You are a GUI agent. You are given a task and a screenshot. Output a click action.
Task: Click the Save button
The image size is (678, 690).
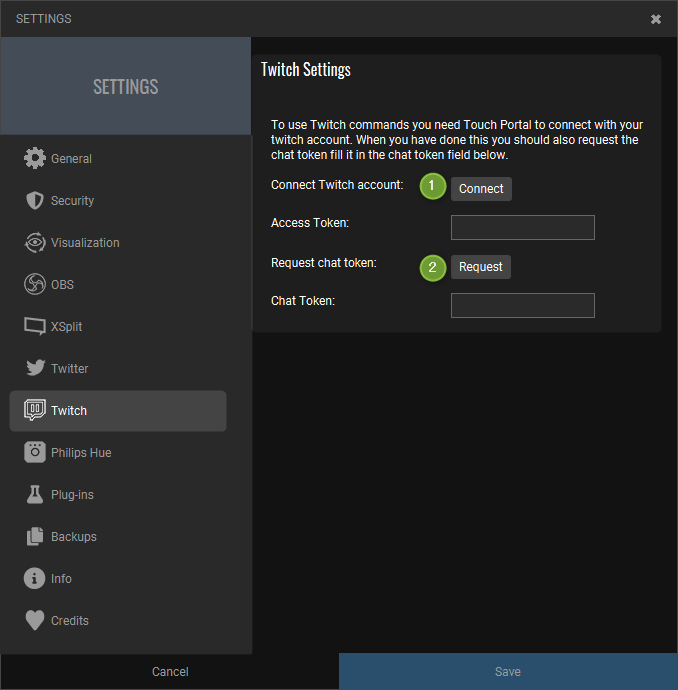pyautogui.click(x=508, y=672)
